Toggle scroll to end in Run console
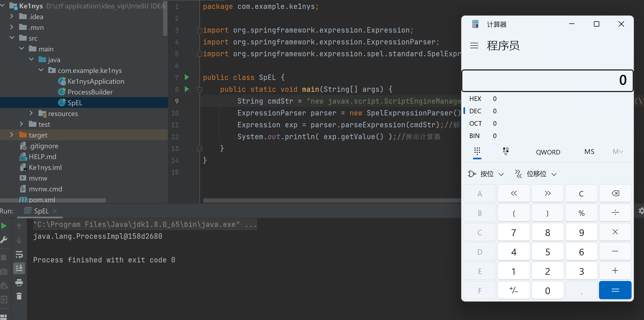The width and height of the screenshot is (644, 320). click(19, 268)
